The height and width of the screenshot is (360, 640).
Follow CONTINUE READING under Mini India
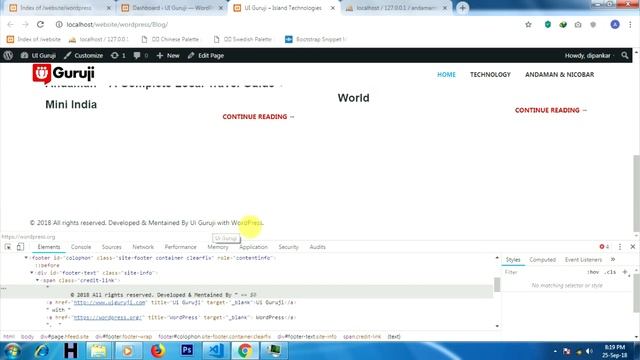click(x=258, y=117)
